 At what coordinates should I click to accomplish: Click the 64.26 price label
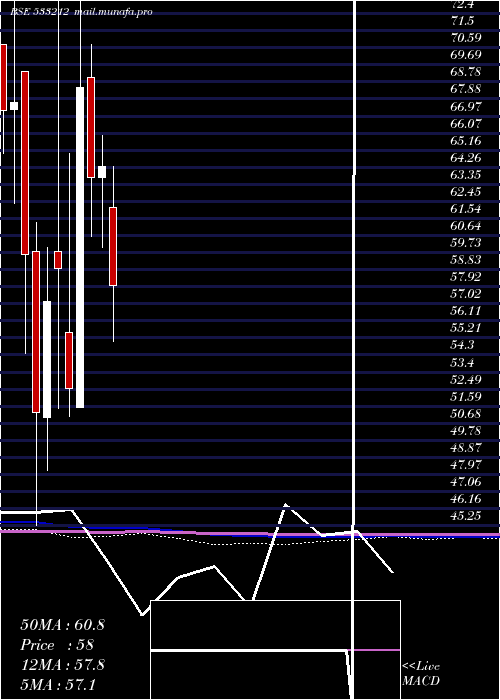466,158
